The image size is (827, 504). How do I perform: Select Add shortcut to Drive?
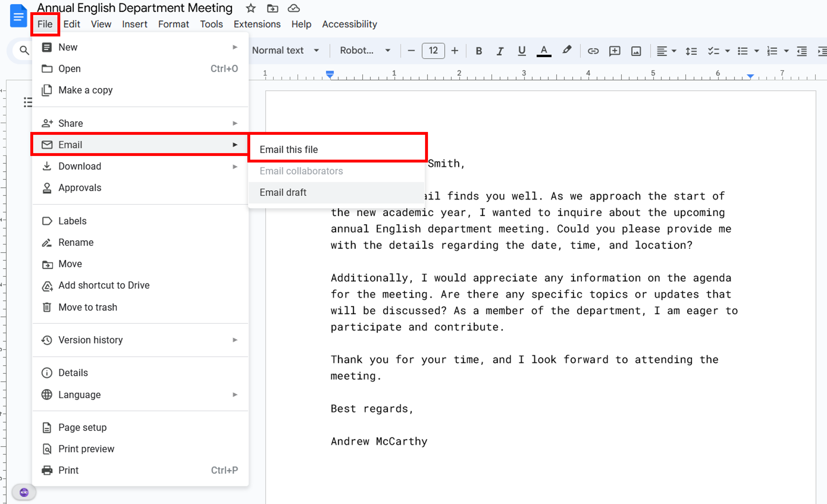click(140, 285)
